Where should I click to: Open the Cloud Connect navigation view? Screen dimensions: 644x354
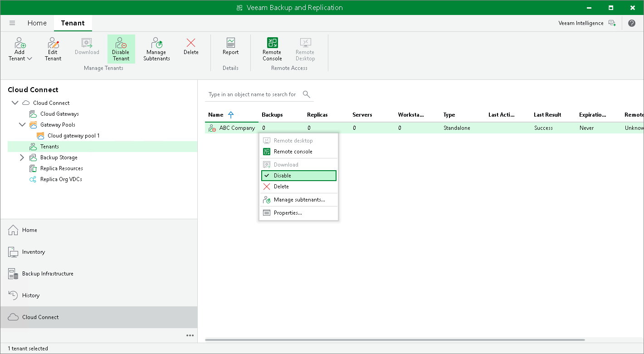coord(99,317)
